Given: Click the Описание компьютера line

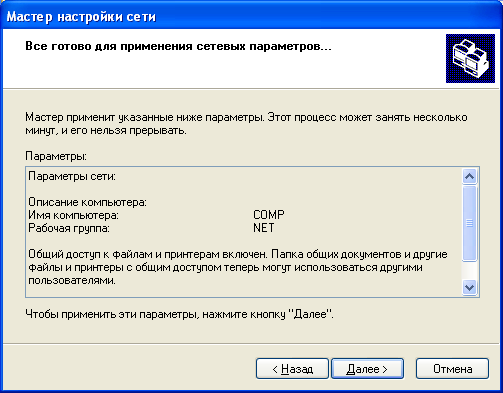Looking at the screenshot, I should coord(87,202).
